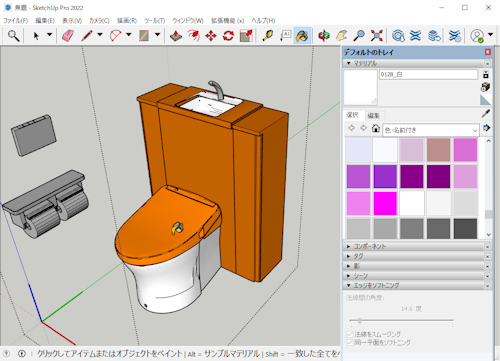
Task: Pick the Sample Paint eyedropper
Action: pyautogui.click(x=486, y=114)
